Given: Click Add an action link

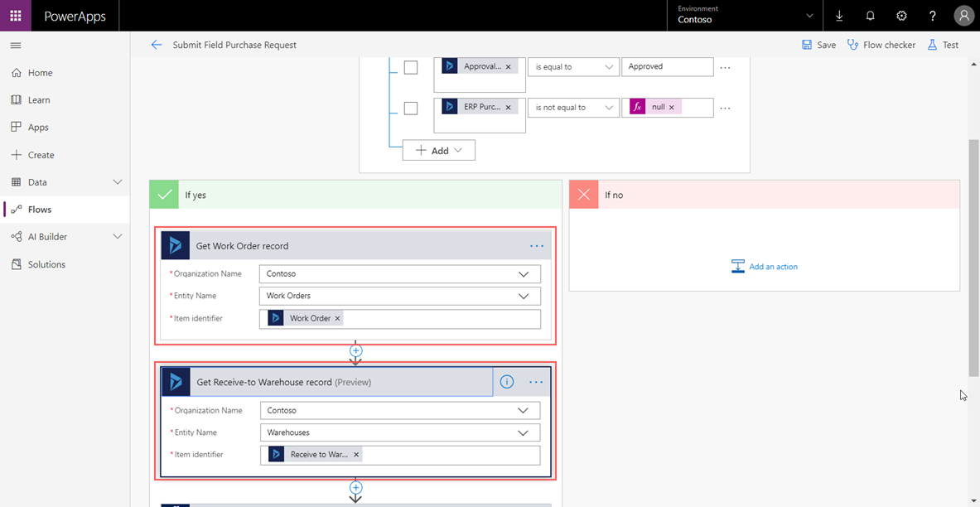Looking at the screenshot, I should [773, 267].
